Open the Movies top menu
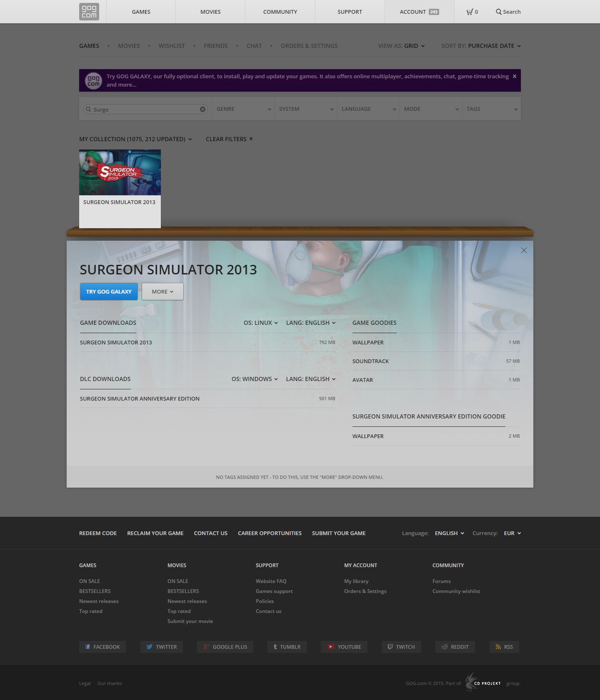The image size is (600, 700). pos(210,12)
